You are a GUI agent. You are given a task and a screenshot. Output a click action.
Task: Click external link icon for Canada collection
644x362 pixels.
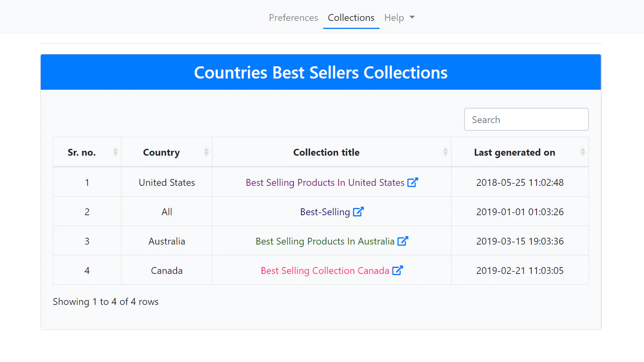[x=397, y=270]
